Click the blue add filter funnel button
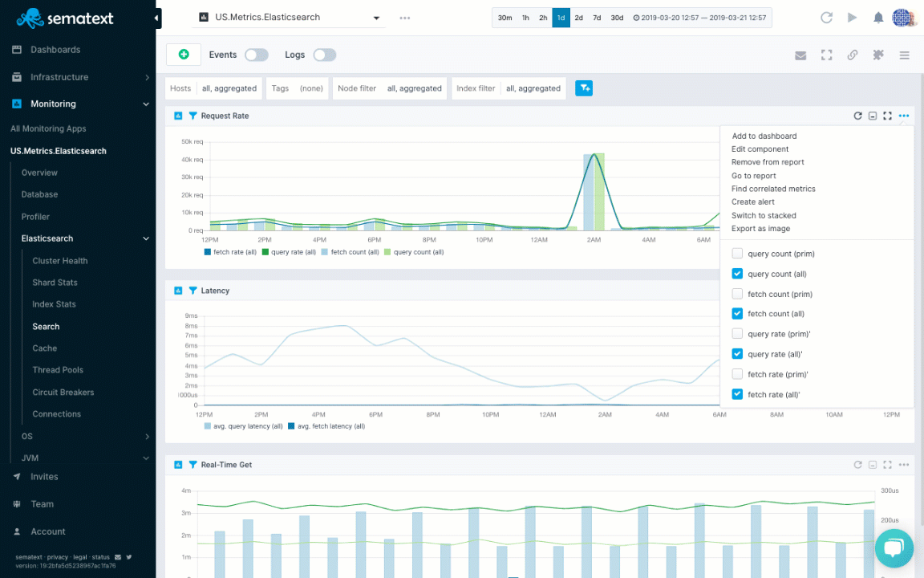The width and height of the screenshot is (924, 578). point(584,88)
